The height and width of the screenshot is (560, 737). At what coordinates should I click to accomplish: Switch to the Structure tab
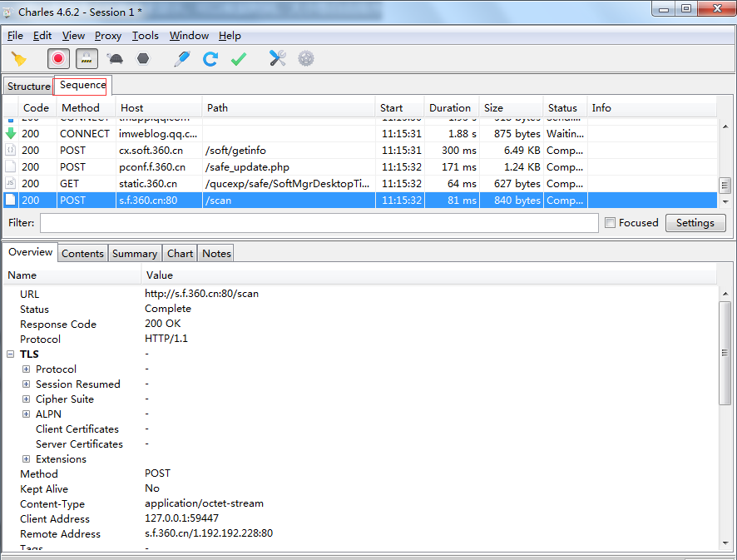[28, 87]
